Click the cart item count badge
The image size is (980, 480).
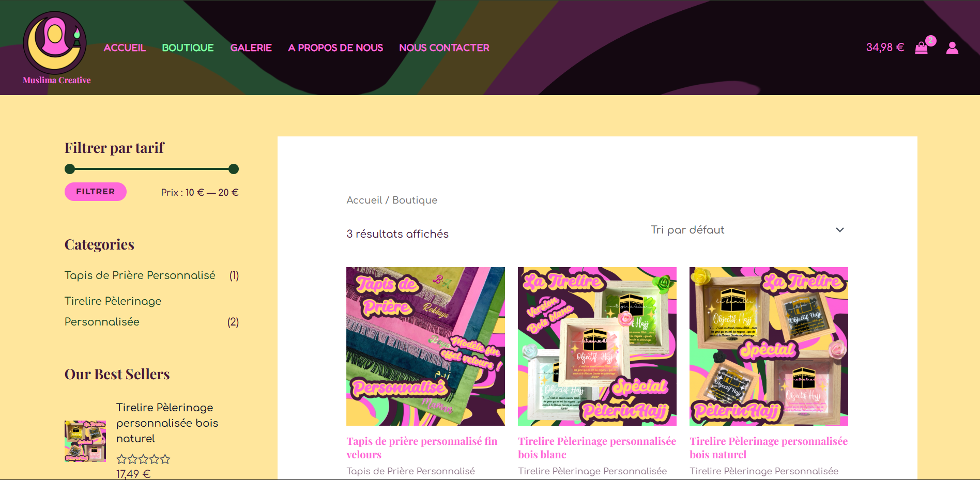pos(930,39)
